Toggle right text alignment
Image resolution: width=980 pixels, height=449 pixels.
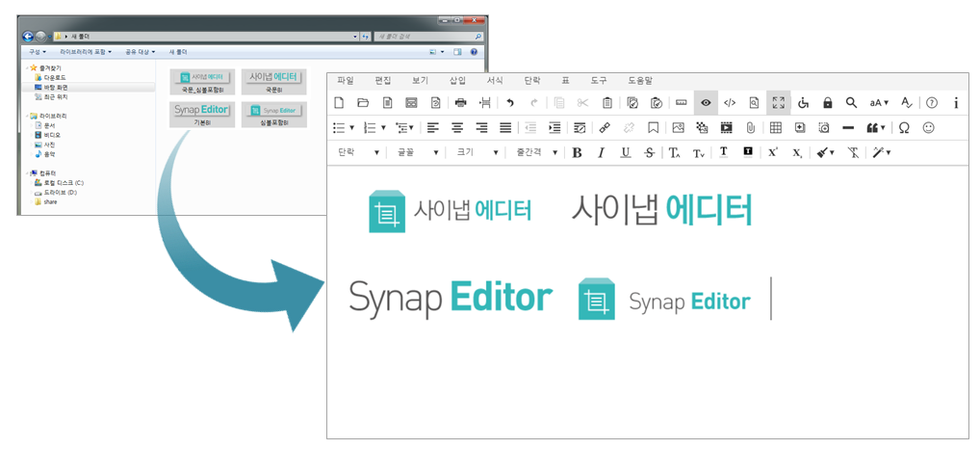(481, 127)
